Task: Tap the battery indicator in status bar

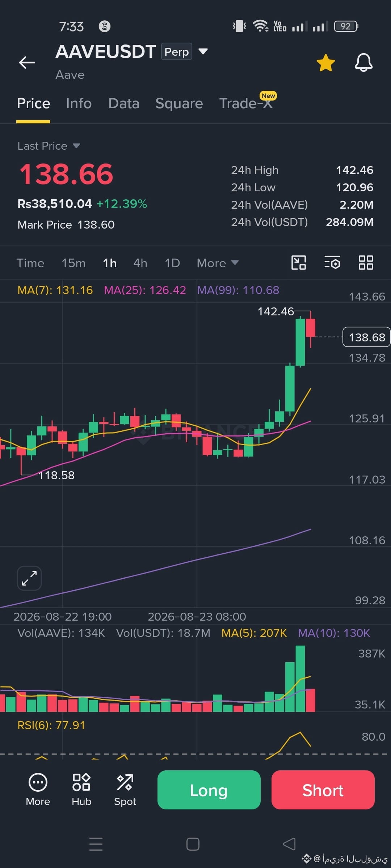Action: [346, 26]
